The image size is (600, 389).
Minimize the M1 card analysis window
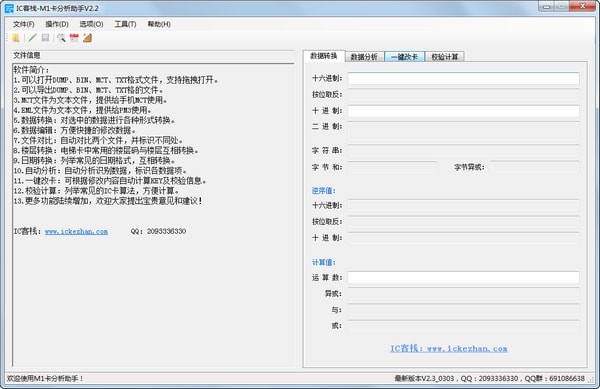pos(546,7)
